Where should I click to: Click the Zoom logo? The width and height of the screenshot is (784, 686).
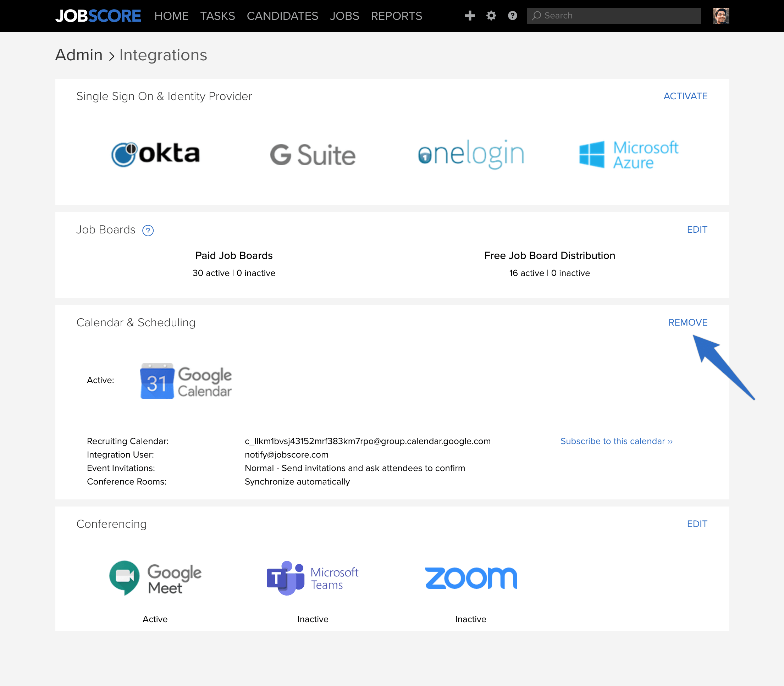[471, 578]
